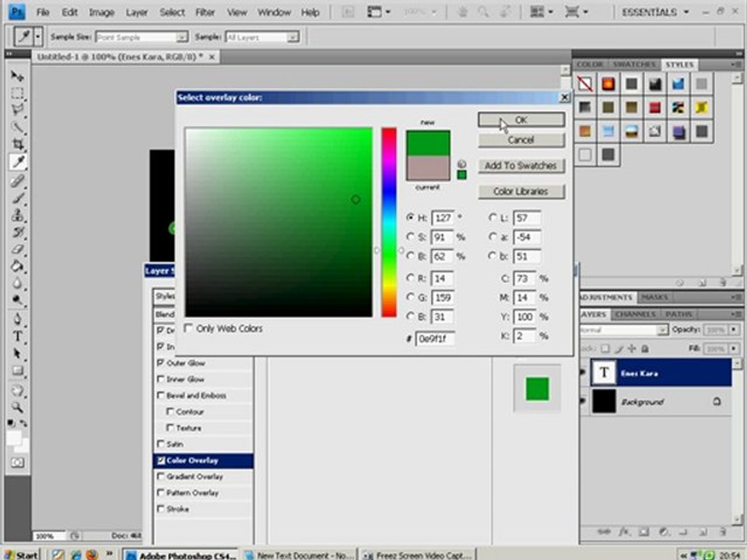The image size is (747, 560).
Task: Click Cancel in color picker
Action: pyautogui.click(x=521, y=140)
